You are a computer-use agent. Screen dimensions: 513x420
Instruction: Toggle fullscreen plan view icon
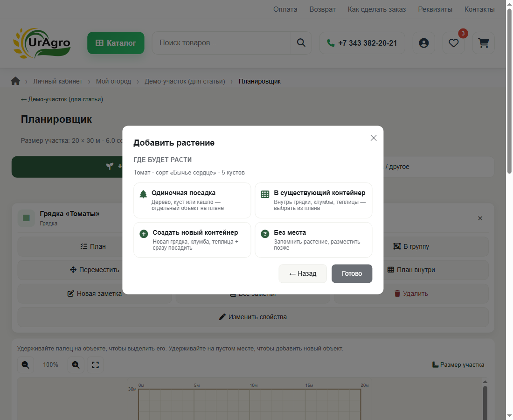tap(95, 364)
